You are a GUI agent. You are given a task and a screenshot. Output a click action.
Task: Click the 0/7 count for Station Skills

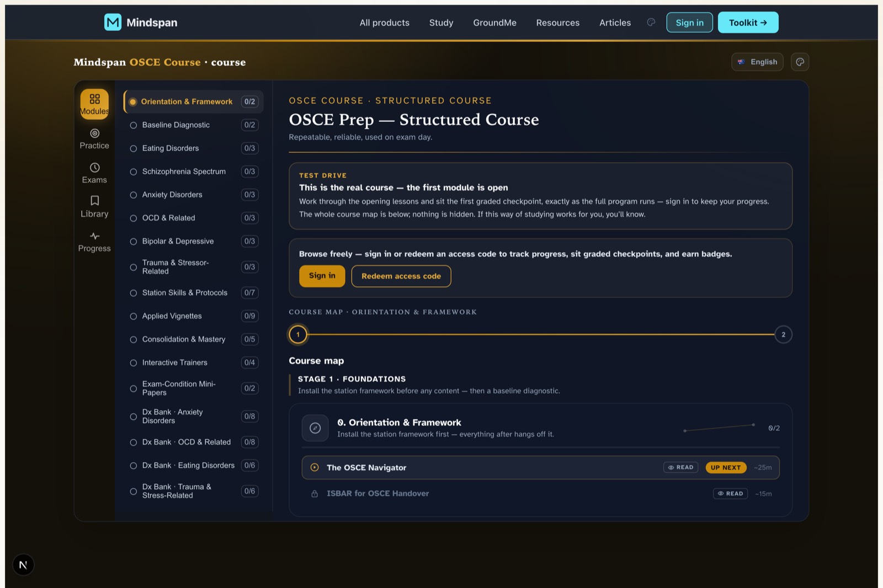pyautogui.click(x=250, y=293)
